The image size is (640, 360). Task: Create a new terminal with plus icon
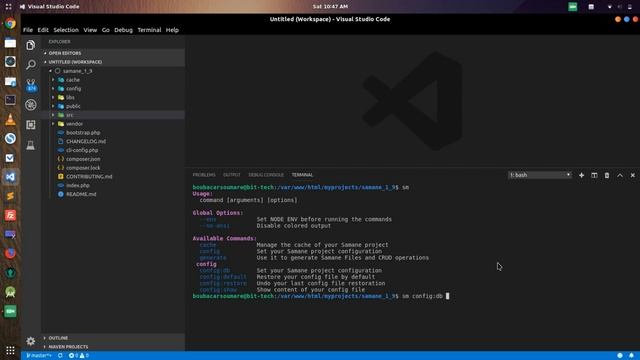[x=581, y=175]
